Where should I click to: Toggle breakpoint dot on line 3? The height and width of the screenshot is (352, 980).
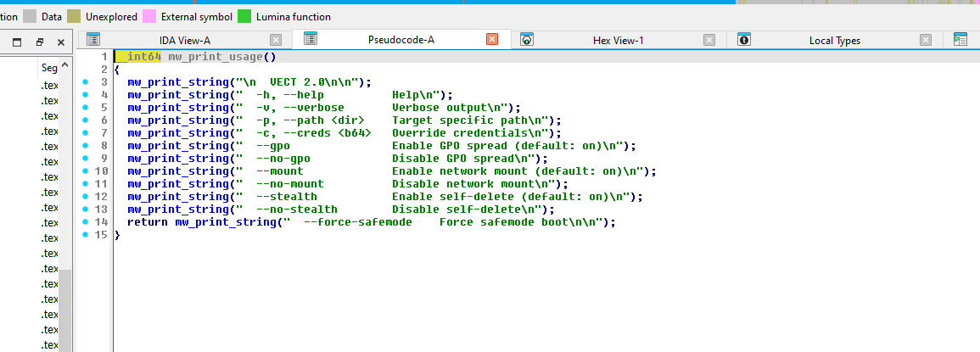point(86,82)
